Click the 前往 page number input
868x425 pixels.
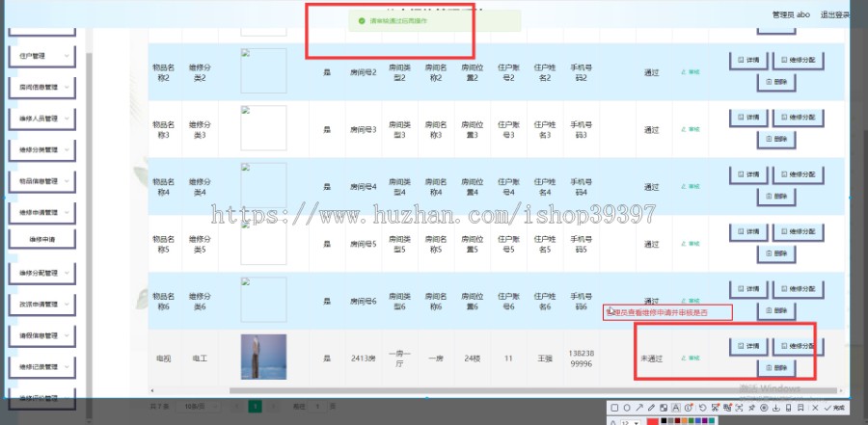click(x=317, y=407)
